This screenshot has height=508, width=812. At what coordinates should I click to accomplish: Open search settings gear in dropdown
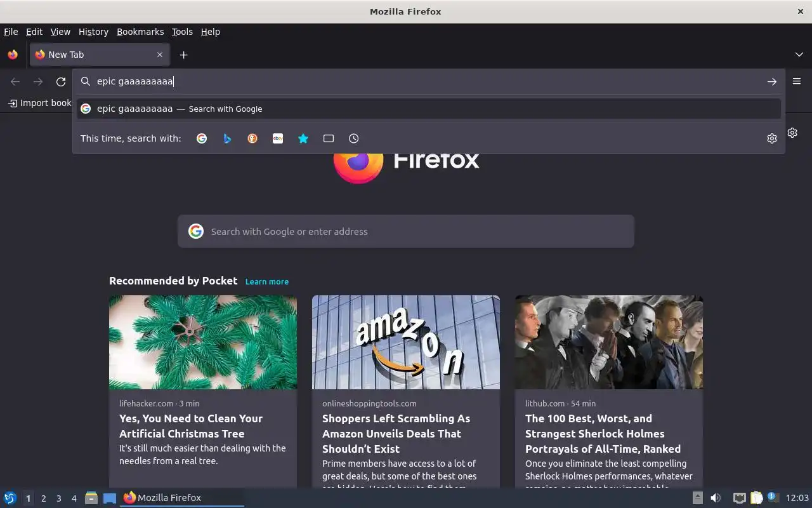click(x=772, y=138)
